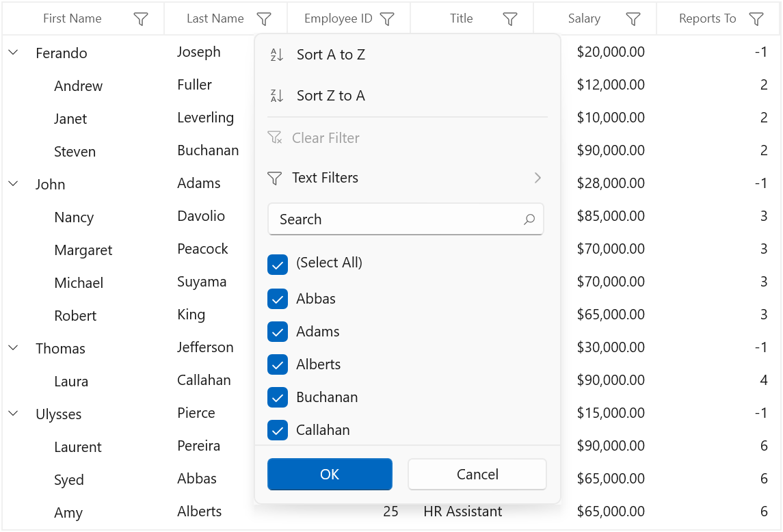Open the Employee ID column filter icon

387,19
